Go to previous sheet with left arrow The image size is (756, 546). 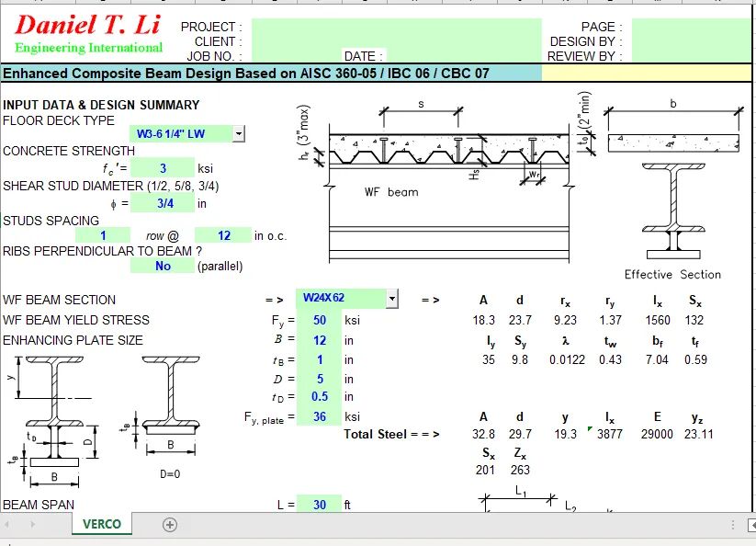pyautogui.click(x=7, y=524)
